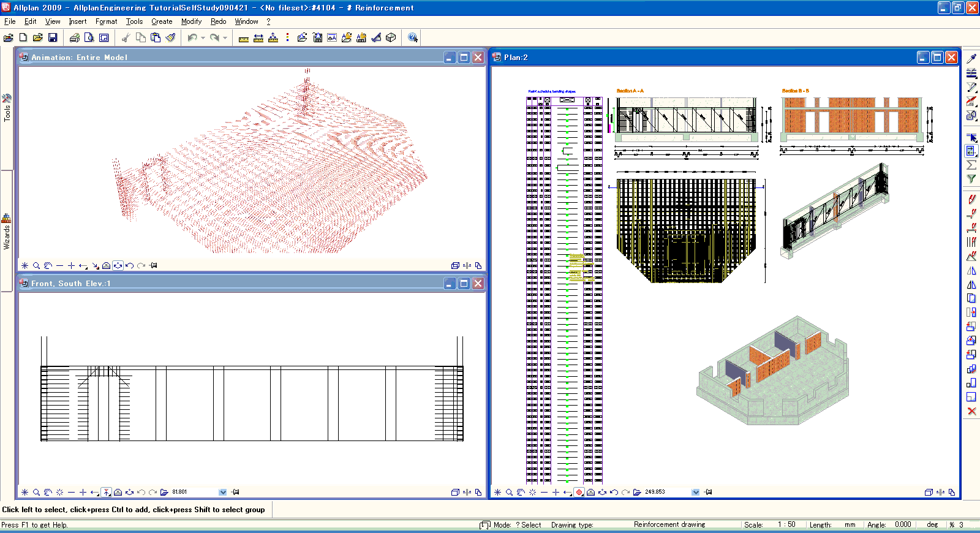
Task: Open the Window menu
Action: tap(246, 21)
